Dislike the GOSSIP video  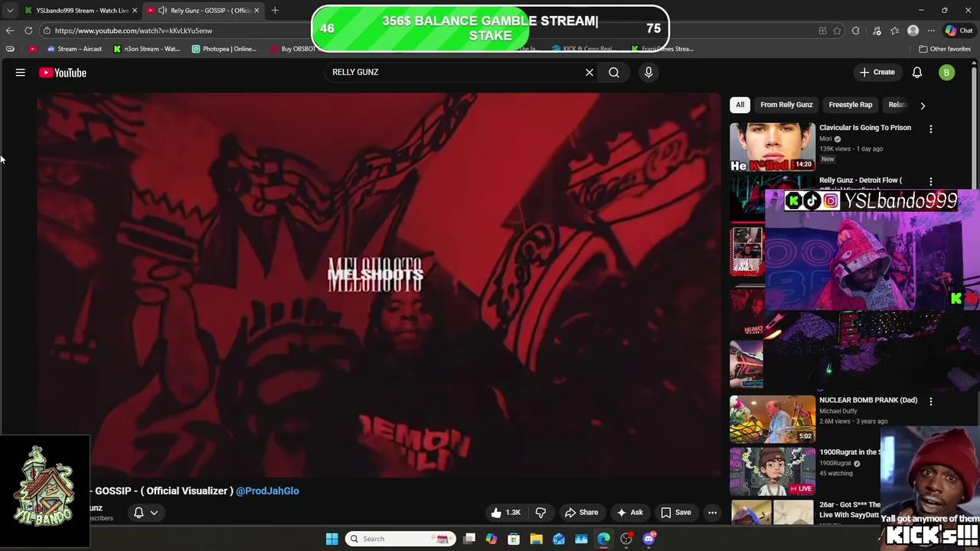click(541, 513)
